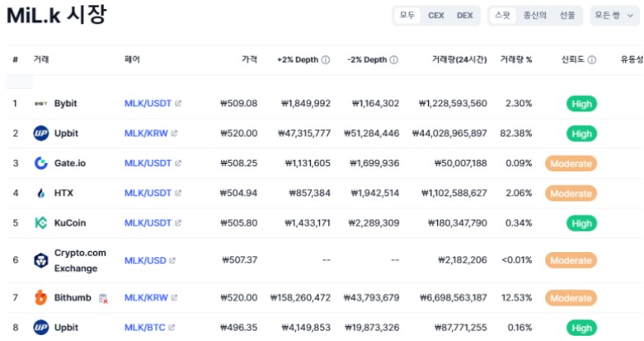
Task: Open the +2% Depth info icon
Action: coord(326,60)
